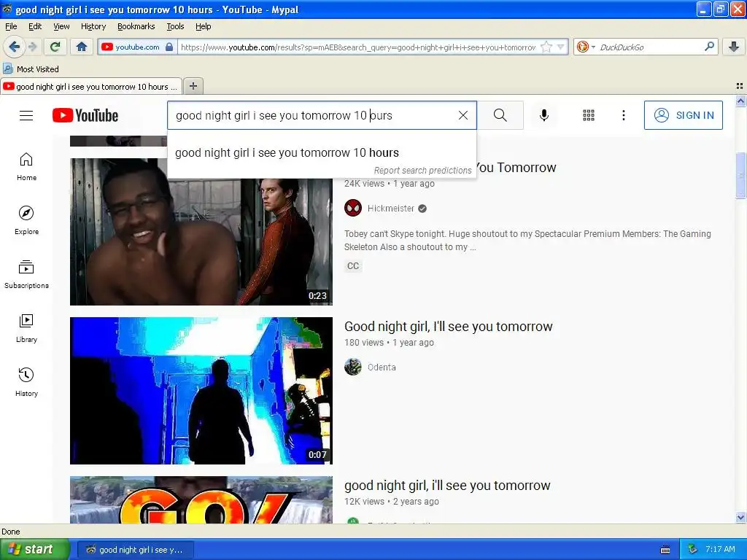
Task: Expand the URL history dropdown arrow
Action: tap(561, 47)
